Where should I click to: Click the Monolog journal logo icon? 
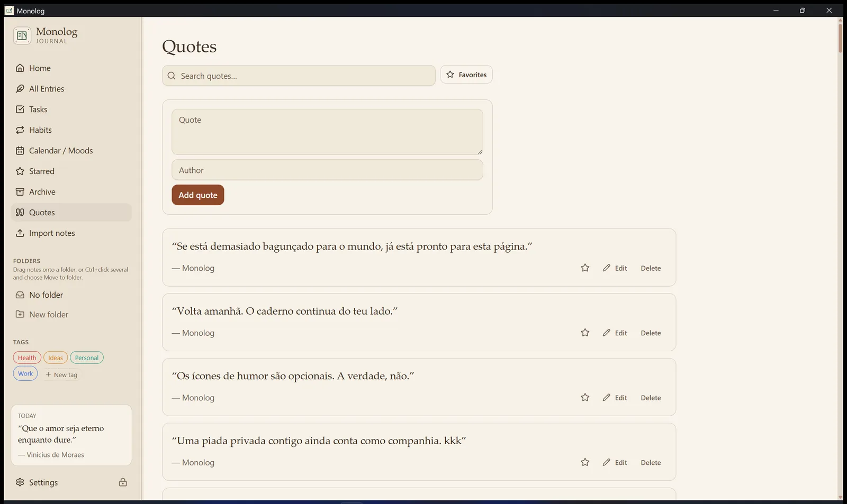click(22, 35)
